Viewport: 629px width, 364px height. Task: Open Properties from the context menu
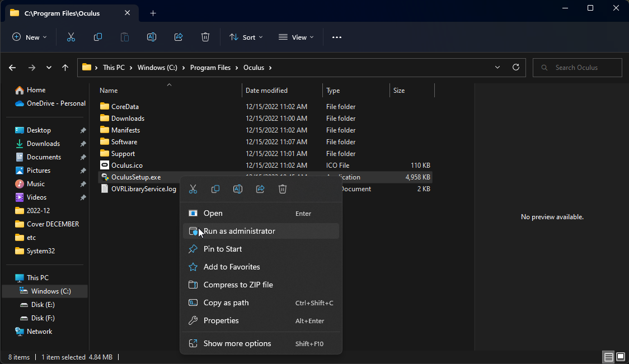[x=261, y=321]
